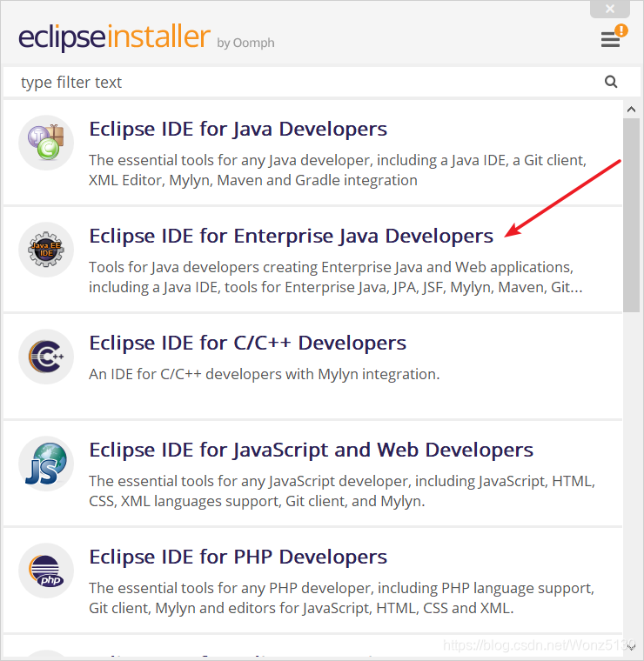Open the hamburger menu with notification badge
This screenshot has height=661, width=644.
tap(614, 37)
